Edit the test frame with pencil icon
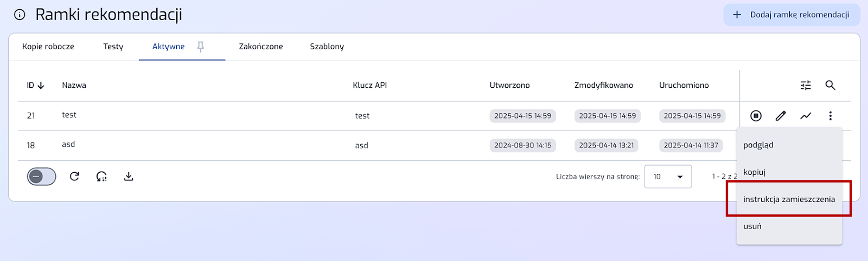The image size is (868, 261). [x=781, y=115]
